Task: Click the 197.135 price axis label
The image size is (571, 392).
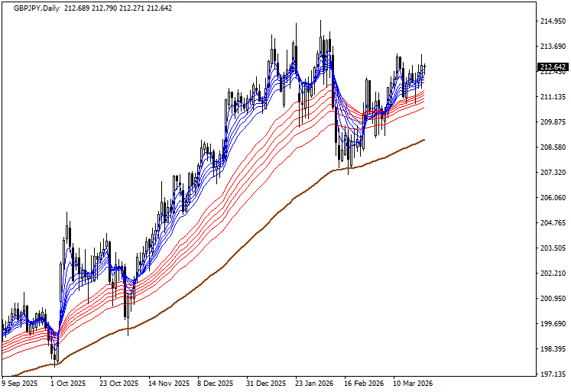Action: [x=551, y=374]
